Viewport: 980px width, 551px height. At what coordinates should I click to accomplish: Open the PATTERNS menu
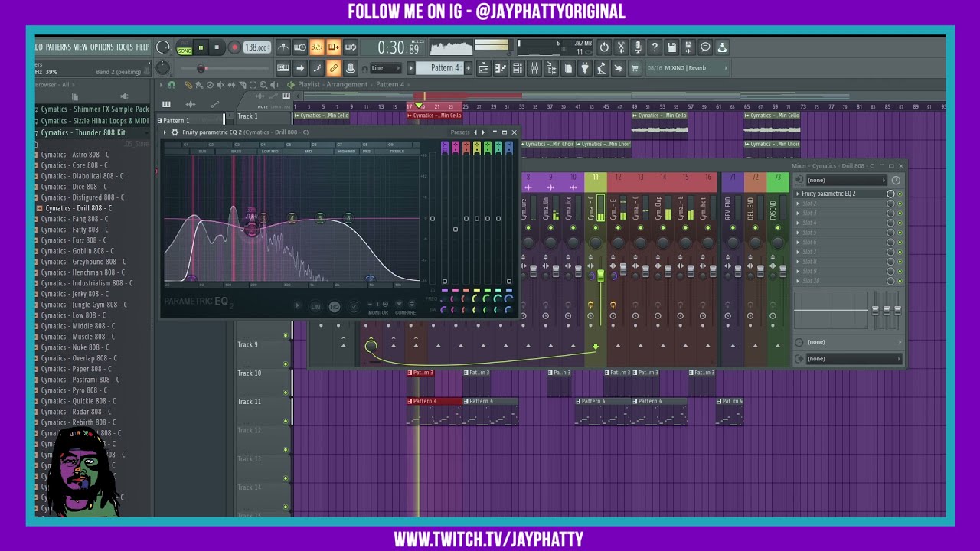tap(58, 47)
